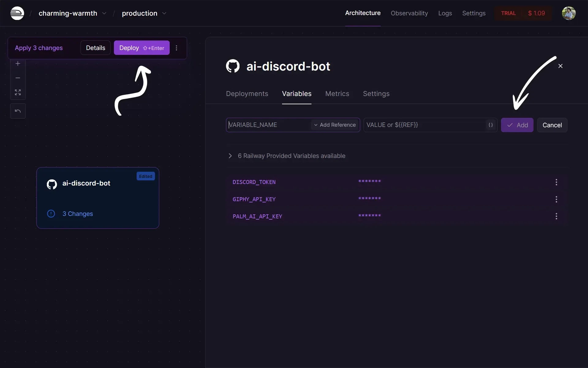588x368 pixels.
Task: Expand the Railway Provided Variables list
Action: pyautogui.click(x=230, y=156)
